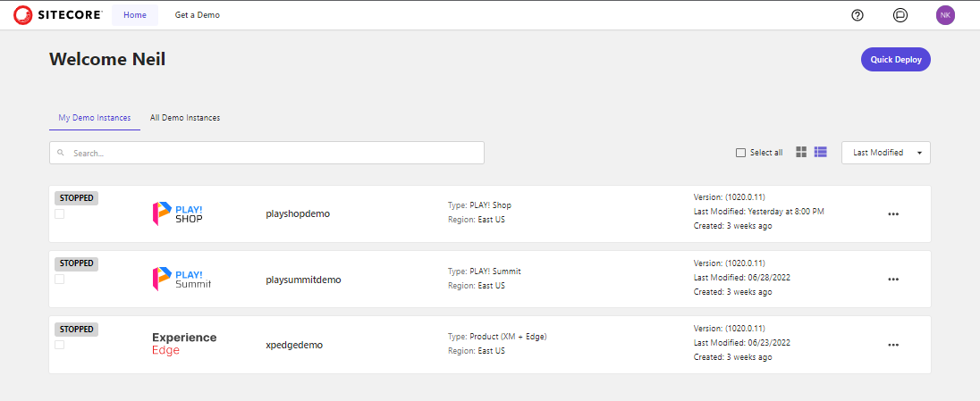Open the NK user avatar menu
Image resolution: width=980 pixels, height=401 pixels.
coord(945,15)
